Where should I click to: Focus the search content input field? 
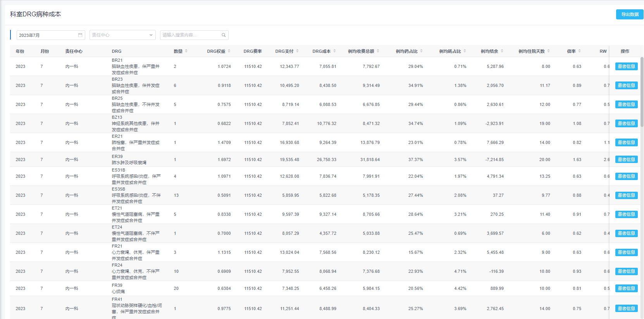pyautogui.click(x=191, y=35)
